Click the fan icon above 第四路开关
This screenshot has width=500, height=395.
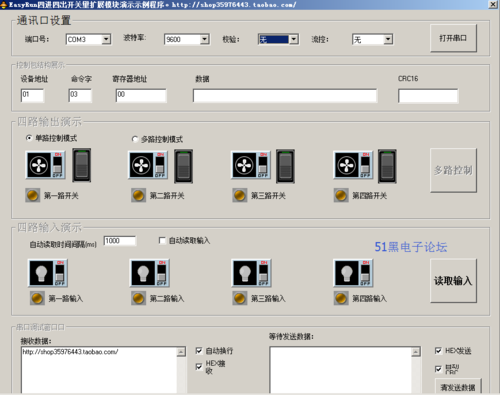click(x=353, y=165)
